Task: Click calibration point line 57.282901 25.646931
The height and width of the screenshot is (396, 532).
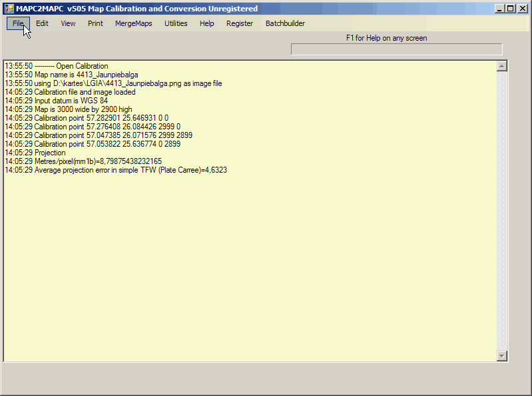Action: (87, 118)
